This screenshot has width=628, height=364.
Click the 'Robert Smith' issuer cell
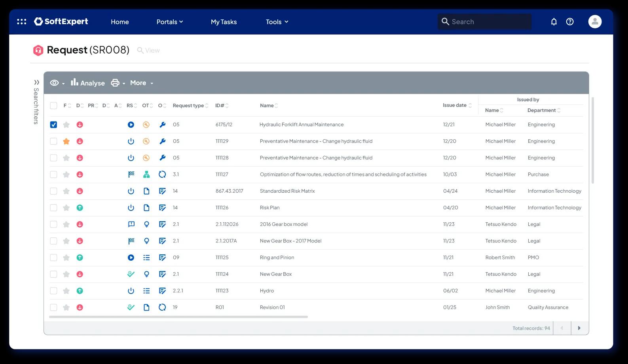(500, 258)
